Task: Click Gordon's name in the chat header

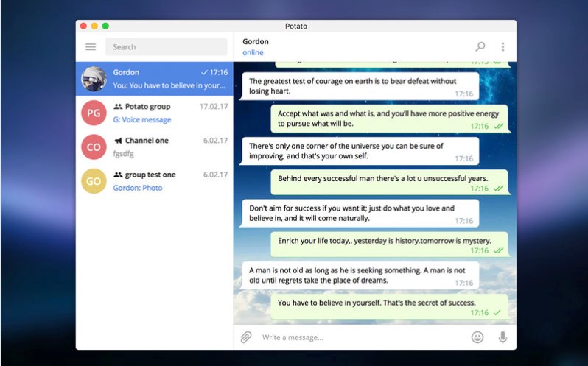Action: 256,41
